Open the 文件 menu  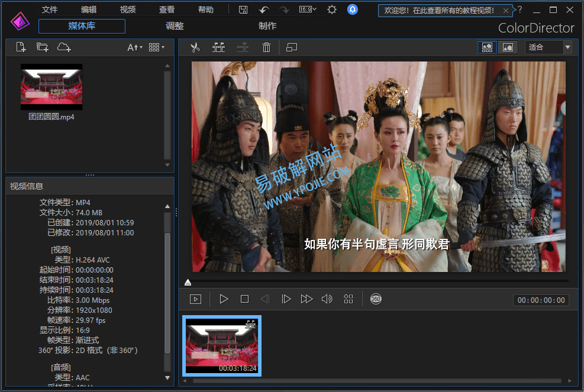pos(50,9)
